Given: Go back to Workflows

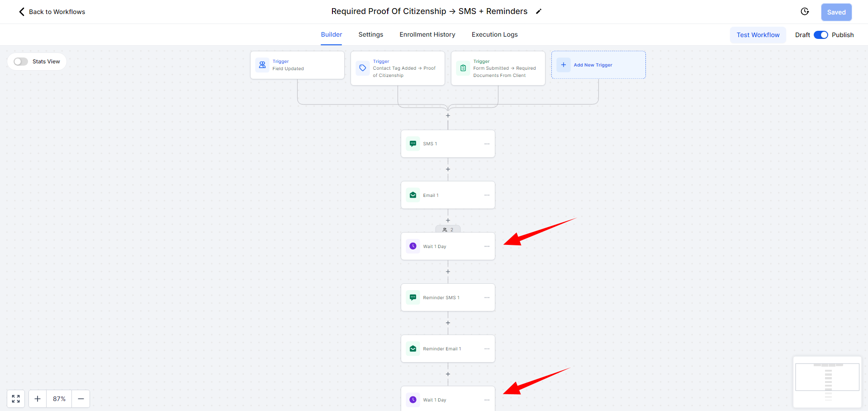Looking at the screenshot, I should click(52, 12).
